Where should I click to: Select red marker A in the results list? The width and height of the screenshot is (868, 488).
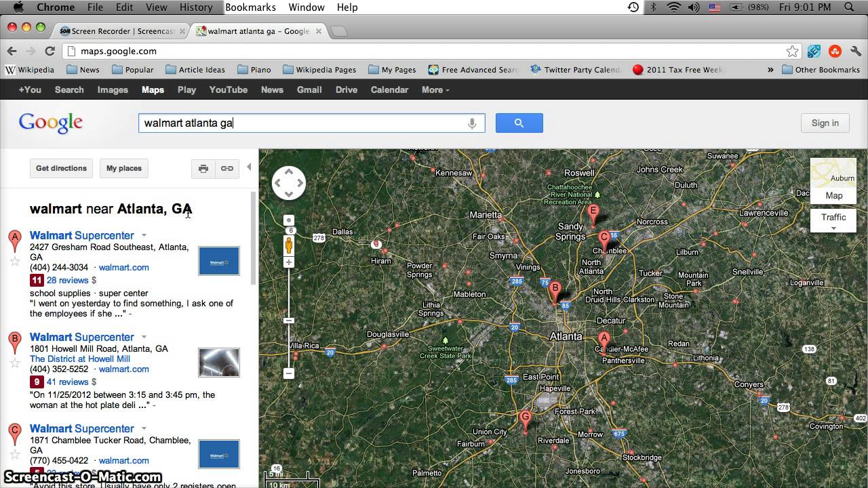click(x=14, y=241)
